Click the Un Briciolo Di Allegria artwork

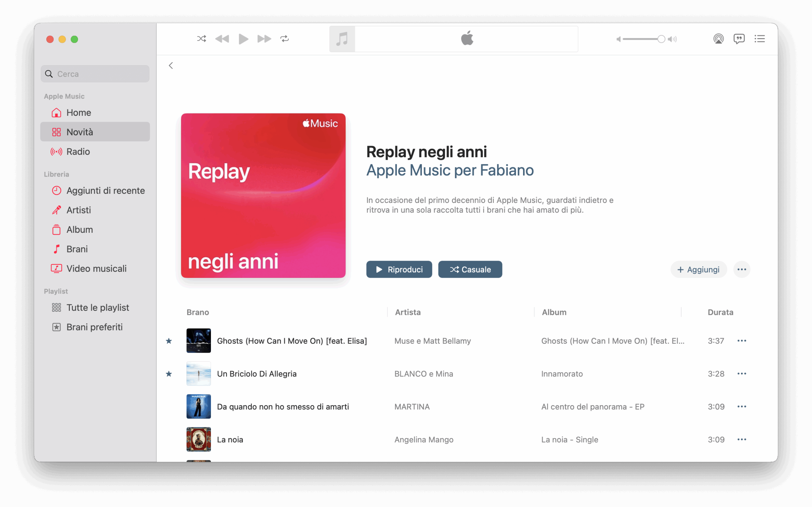[x=199, y=374]
